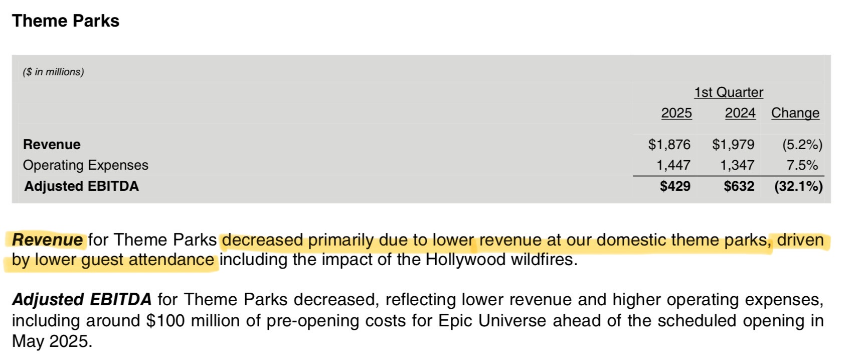Screen dimensions: 868x362
Task: Select the (32.1%) change value
Action: [x=798, y=186]
